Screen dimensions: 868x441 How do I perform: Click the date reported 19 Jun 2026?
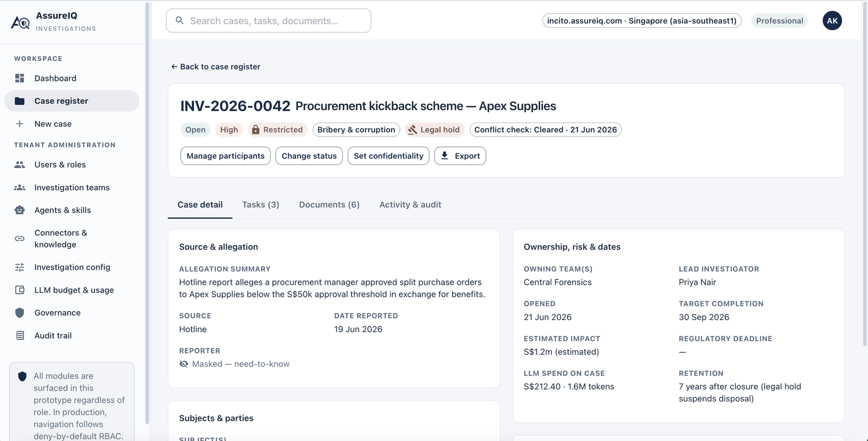358,329
